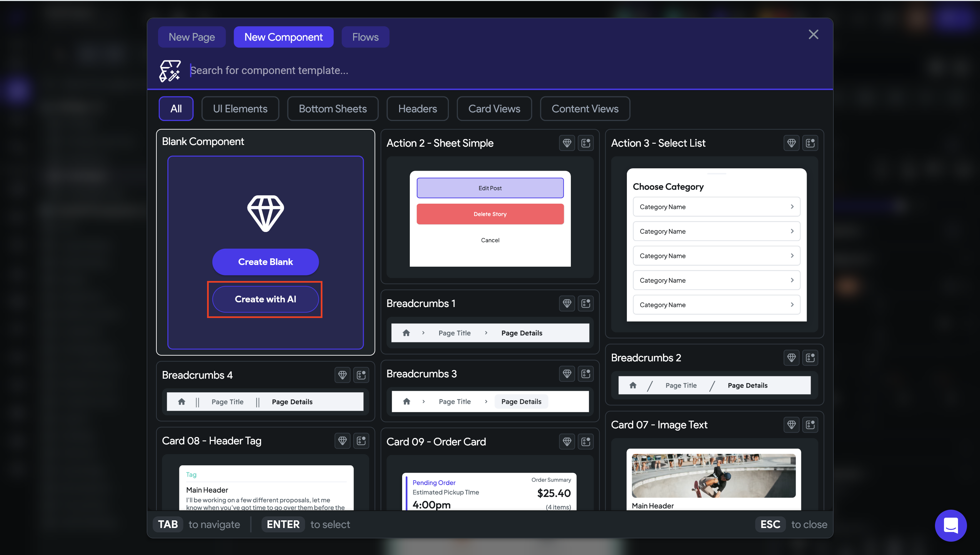
Task: Click widget icon on Card 09 - Order Card
Action: 585,441
